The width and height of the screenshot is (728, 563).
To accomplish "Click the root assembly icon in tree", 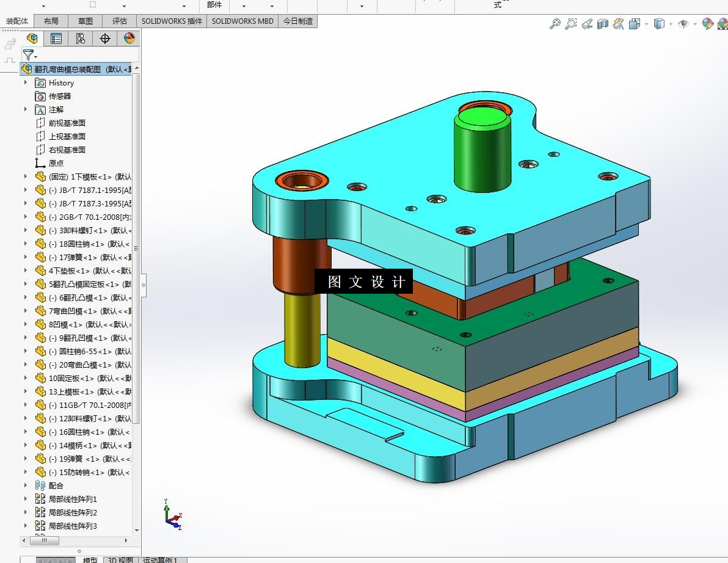I will point(27,69).
